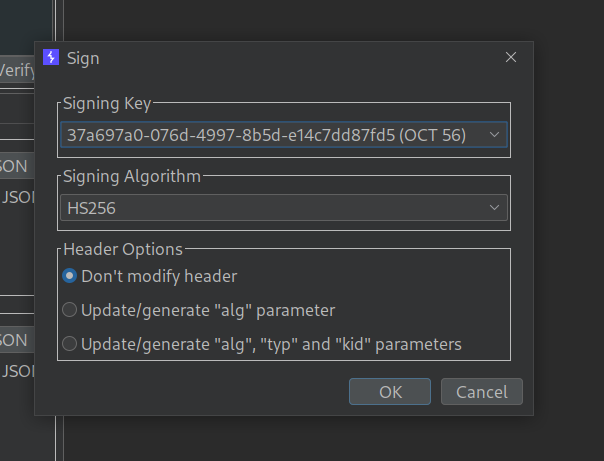Click the Header Options group label
604x461 pixels.
123,249
